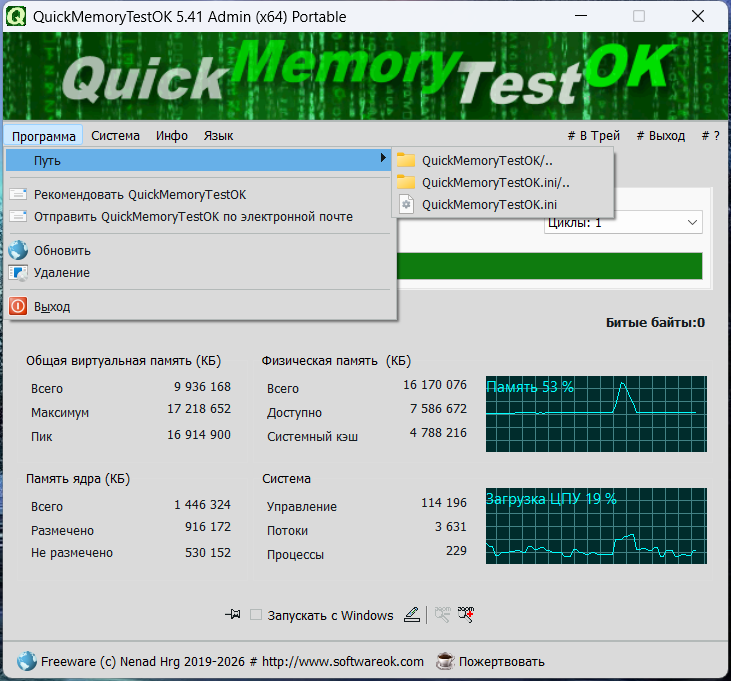Viewport: 731px width, 681px height.
Task: Click the pin icon near Запускать с Windows
Action: pyautogui.click(x=233, y=614)
